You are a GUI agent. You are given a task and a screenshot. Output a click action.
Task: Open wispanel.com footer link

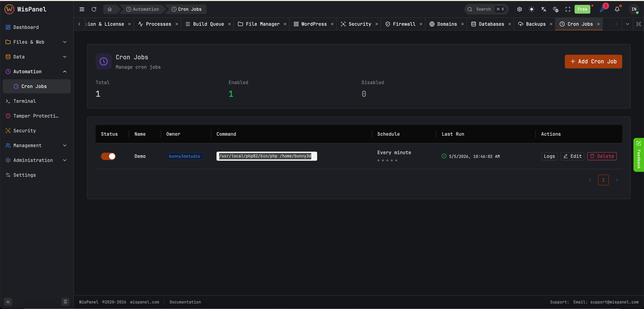coord(145,302)
